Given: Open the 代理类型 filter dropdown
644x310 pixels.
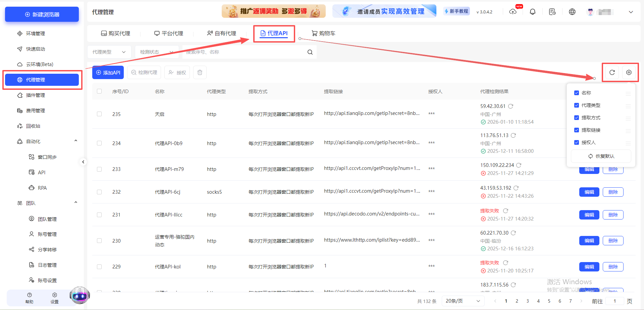Looking at the screenshot, I should (x=109, y=52).
